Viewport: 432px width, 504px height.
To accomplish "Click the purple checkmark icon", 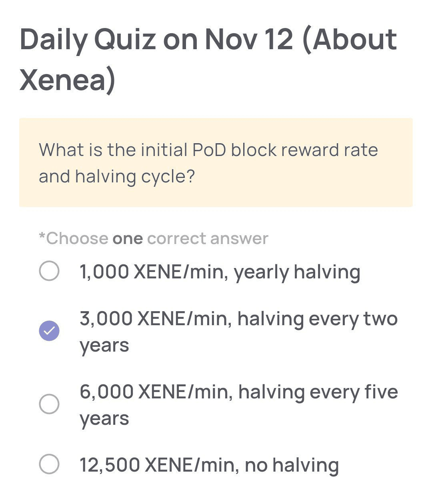I will [49, 331].
